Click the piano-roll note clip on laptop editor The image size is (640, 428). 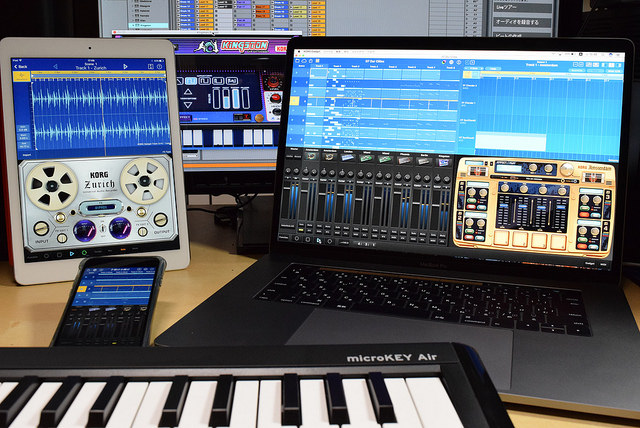(x=511, y=142)
